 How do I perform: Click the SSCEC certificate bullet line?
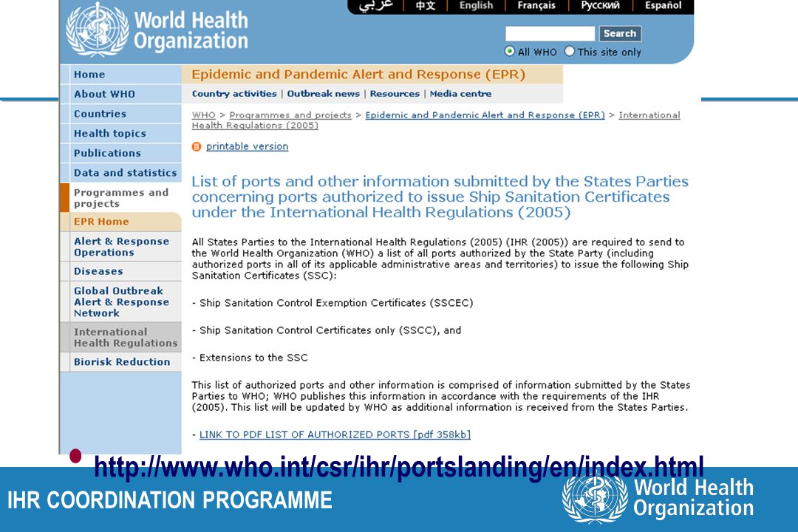(332, 303)
